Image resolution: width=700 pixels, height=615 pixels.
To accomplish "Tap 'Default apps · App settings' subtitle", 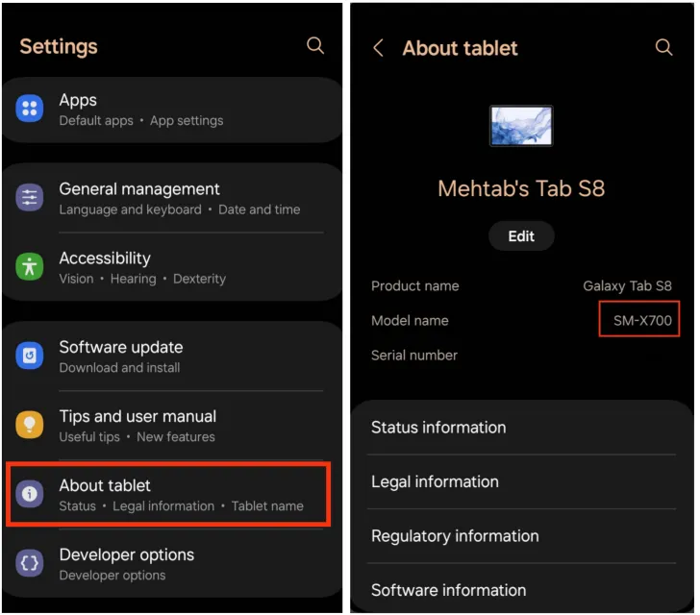I will point(141,120).
